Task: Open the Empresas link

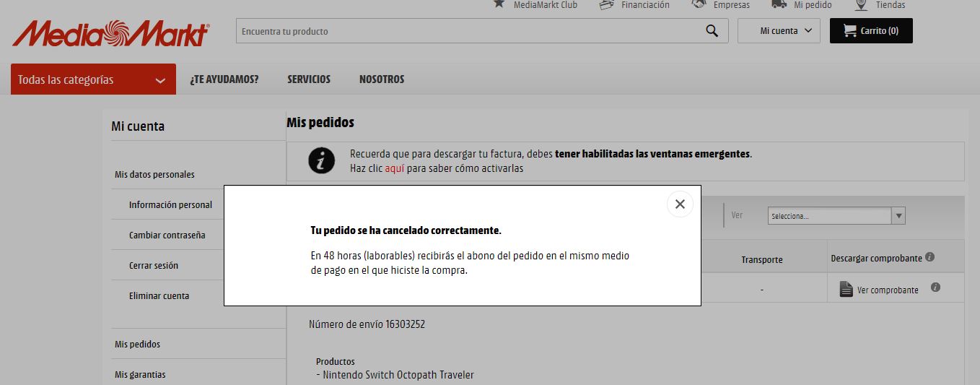Action: pyautogui.click(x=732, y=5)
